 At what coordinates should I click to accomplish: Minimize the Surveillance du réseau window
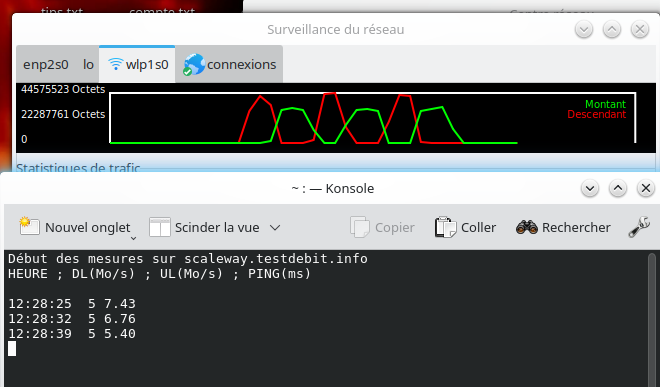pos(584,29)
